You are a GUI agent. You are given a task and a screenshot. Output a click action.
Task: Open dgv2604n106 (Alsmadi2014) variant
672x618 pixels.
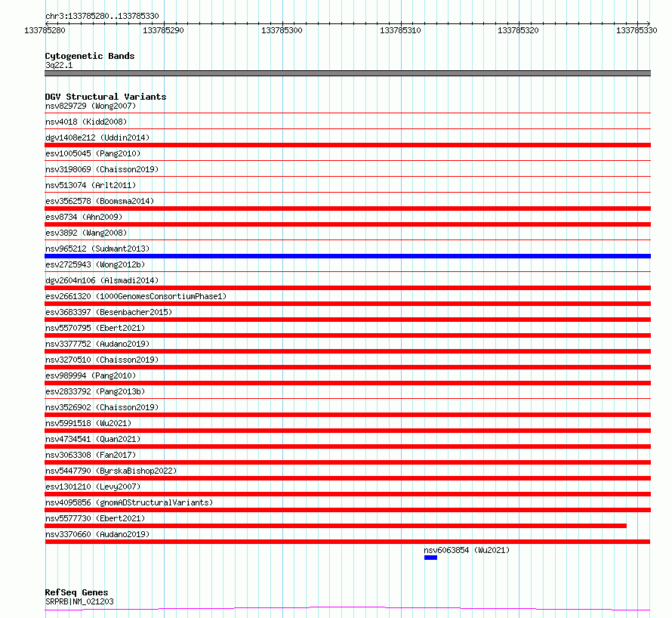click(x=102, y=280)
